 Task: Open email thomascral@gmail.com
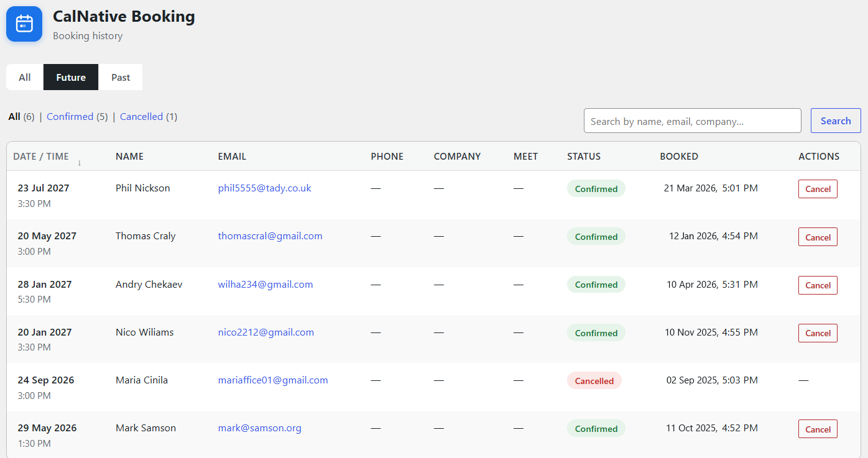click(x=270, y=236)
